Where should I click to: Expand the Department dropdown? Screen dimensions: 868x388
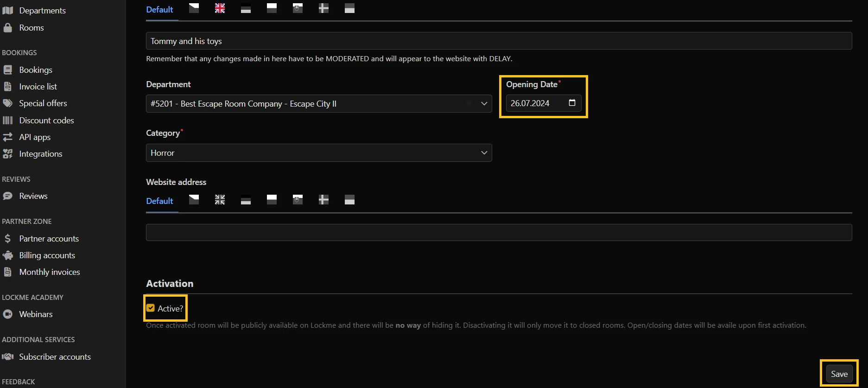[484, 104]
